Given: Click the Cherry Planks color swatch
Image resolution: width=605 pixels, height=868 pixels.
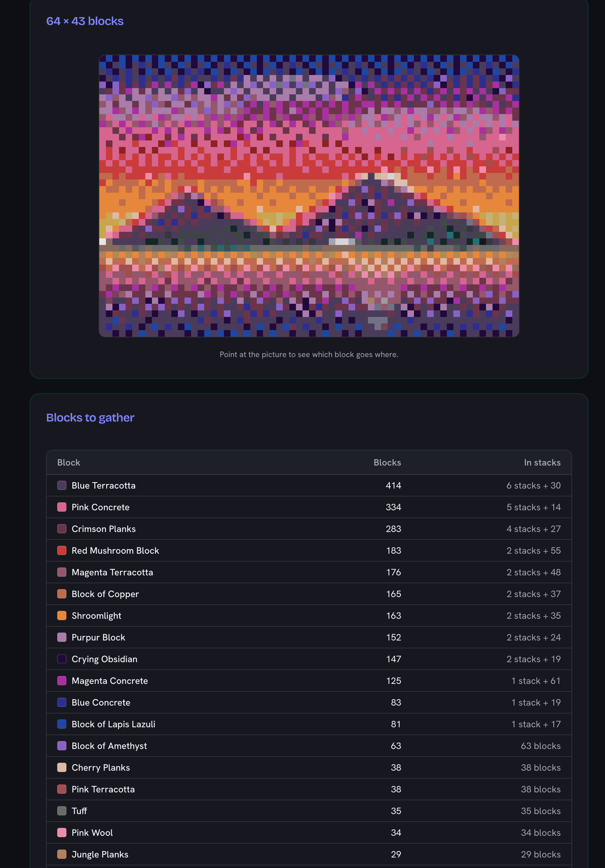Looking at the screenshot, I should 61,767.
